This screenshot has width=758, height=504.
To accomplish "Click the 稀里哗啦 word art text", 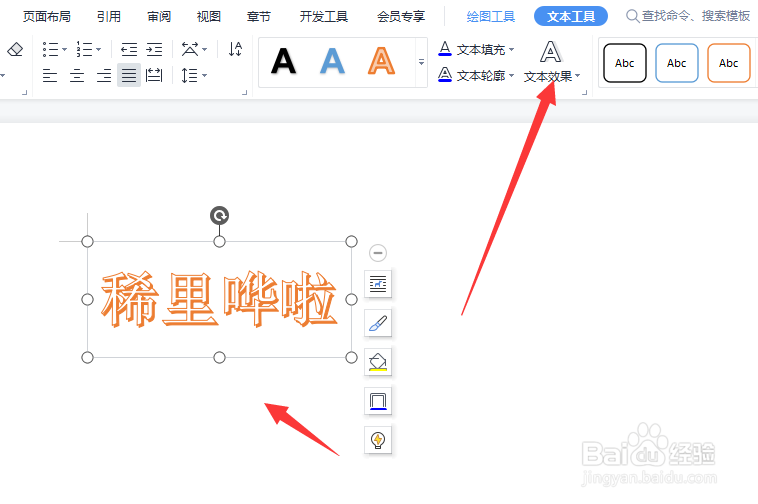I will pyautogui.click(x=219, y=299).
